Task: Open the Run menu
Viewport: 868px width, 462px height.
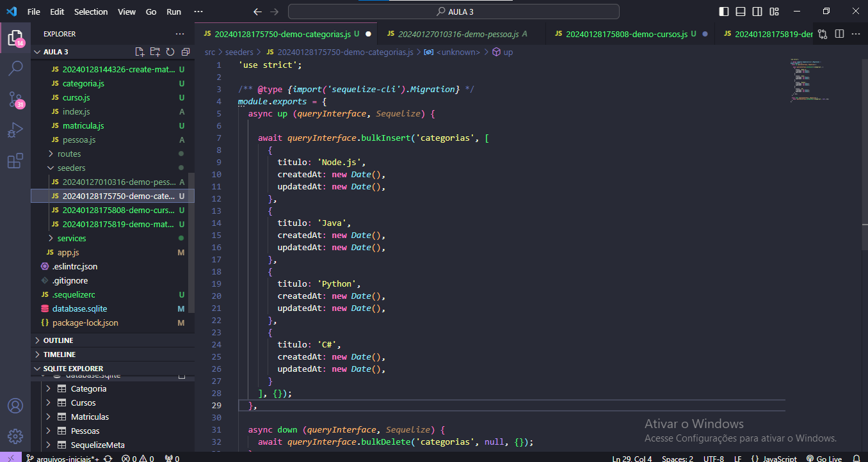Action: pyautogui.click(x=173, y=12)
